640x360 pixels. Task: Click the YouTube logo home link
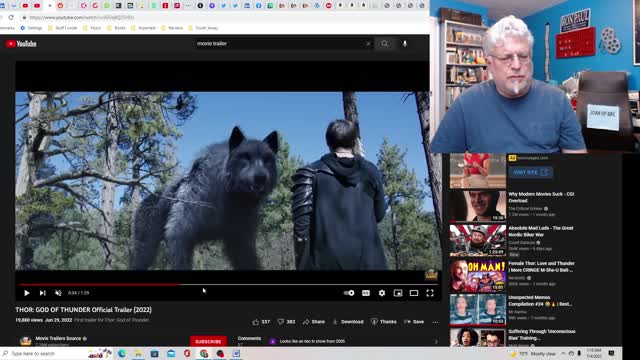(x=21, y=44)
